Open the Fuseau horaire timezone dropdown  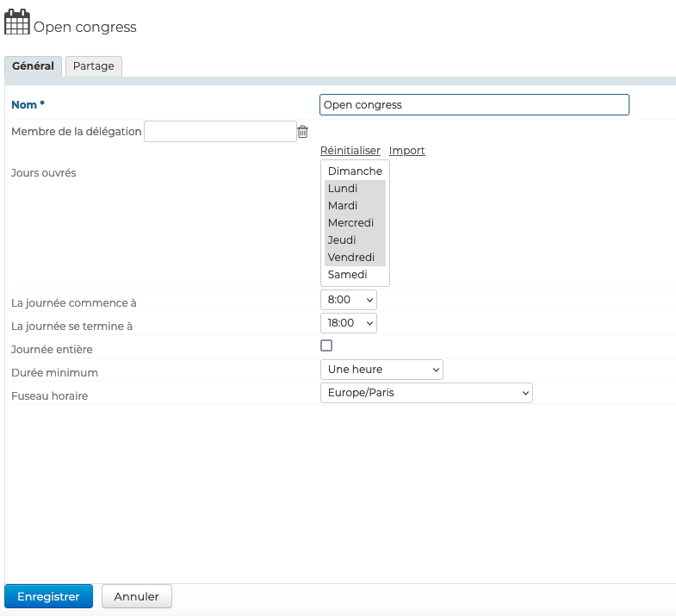(x=425, y=393)
